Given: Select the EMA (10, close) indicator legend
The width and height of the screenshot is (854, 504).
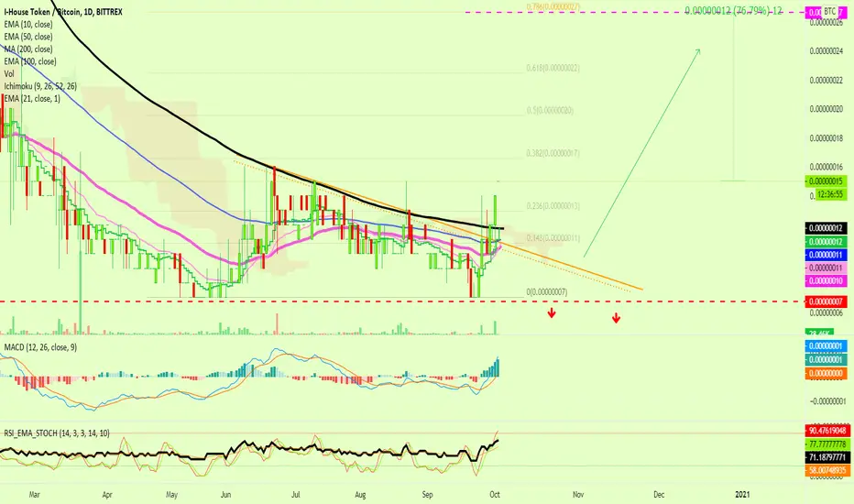Looking at the screenshot, I should [x=28, y=25].
